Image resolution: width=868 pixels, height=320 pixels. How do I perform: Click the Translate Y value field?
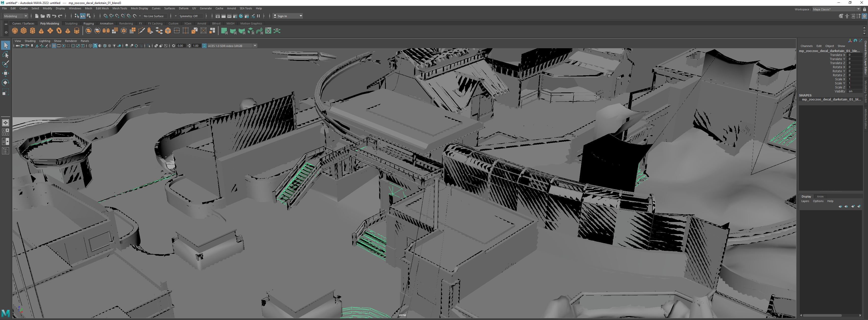855,59
